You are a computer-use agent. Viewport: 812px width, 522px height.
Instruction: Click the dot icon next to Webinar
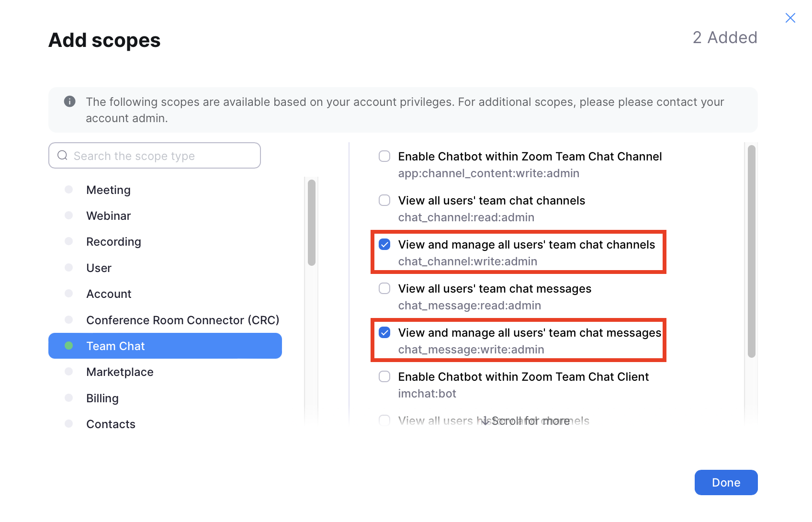69,216
